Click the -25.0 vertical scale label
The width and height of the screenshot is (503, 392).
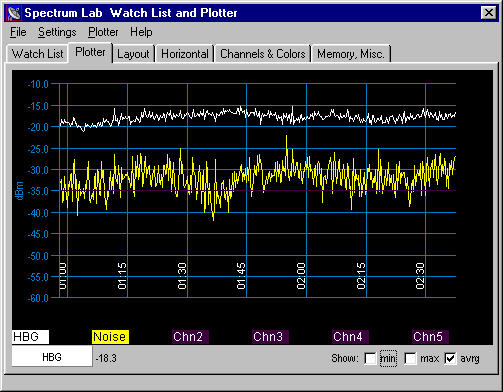point(38,149)
